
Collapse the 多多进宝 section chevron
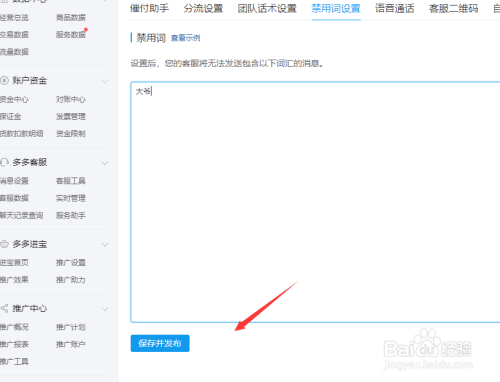coord(105,244)
